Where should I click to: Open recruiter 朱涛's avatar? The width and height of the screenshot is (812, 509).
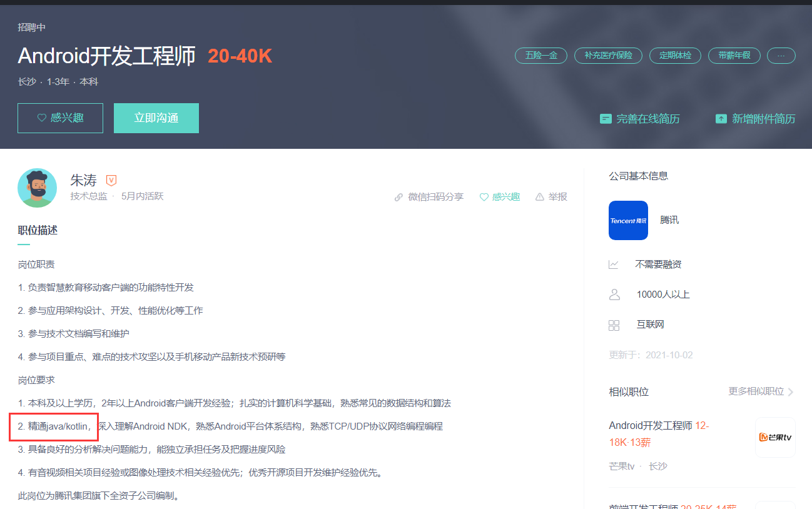(x=38, y=188)
